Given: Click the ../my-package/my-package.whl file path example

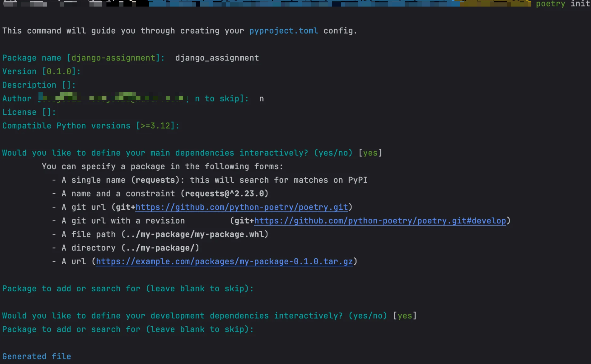Looking at the screenshot, I should [x=195, y=234].
